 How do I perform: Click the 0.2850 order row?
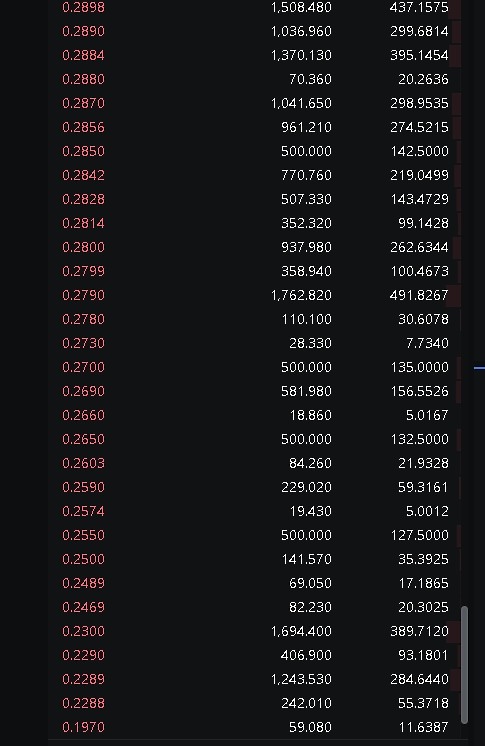[x=255, y=151]
